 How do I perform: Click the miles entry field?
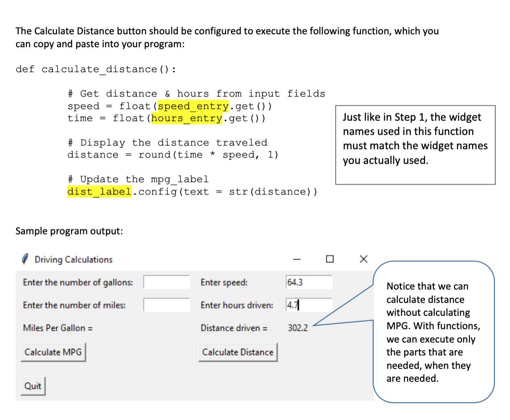(x=166, y=305)
